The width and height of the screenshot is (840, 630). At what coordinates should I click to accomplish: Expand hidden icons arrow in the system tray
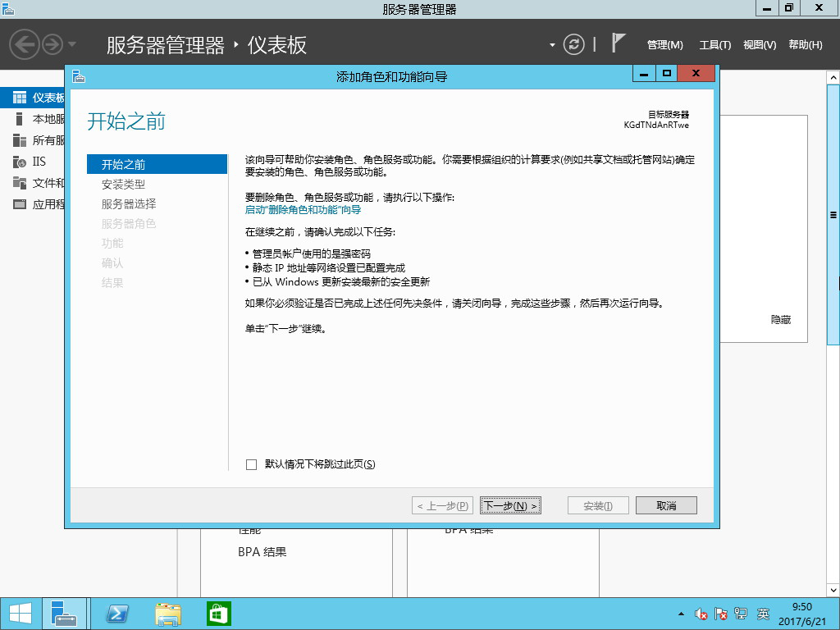tap(681, 614)
